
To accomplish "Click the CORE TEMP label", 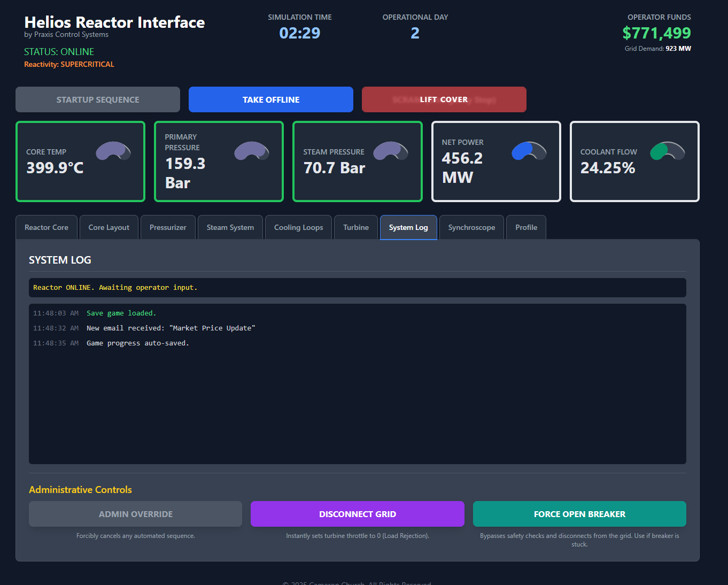I will tap(47, 152).
